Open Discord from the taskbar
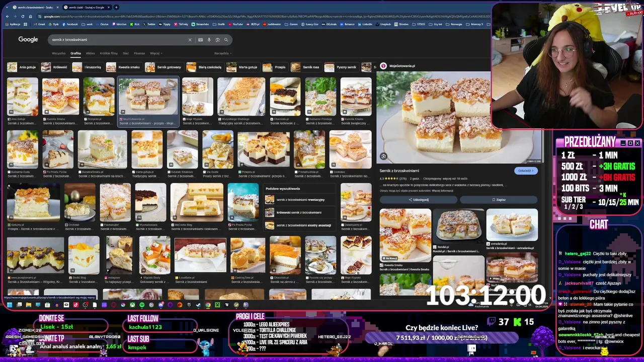 pyautogui.click(x=160, y=305)
